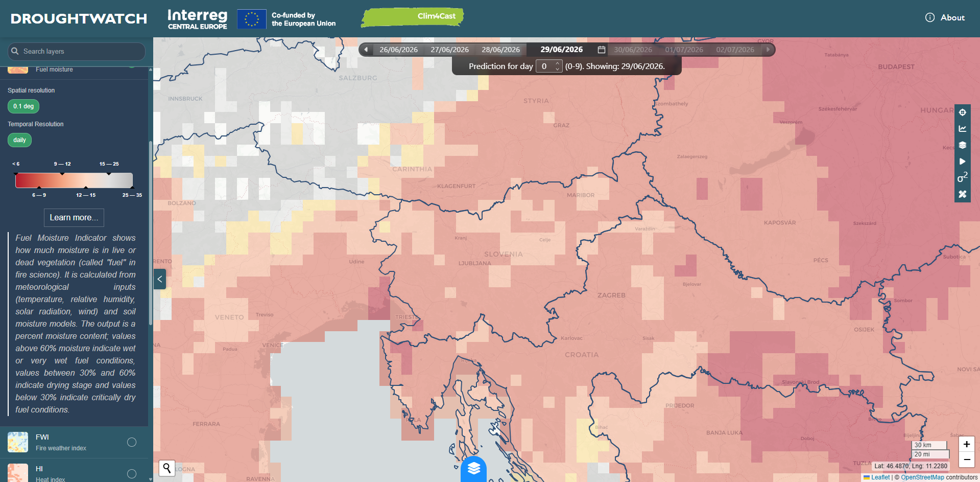
Task: Click the DROUGHTWATCH title logo
Action: coord(79,19)
